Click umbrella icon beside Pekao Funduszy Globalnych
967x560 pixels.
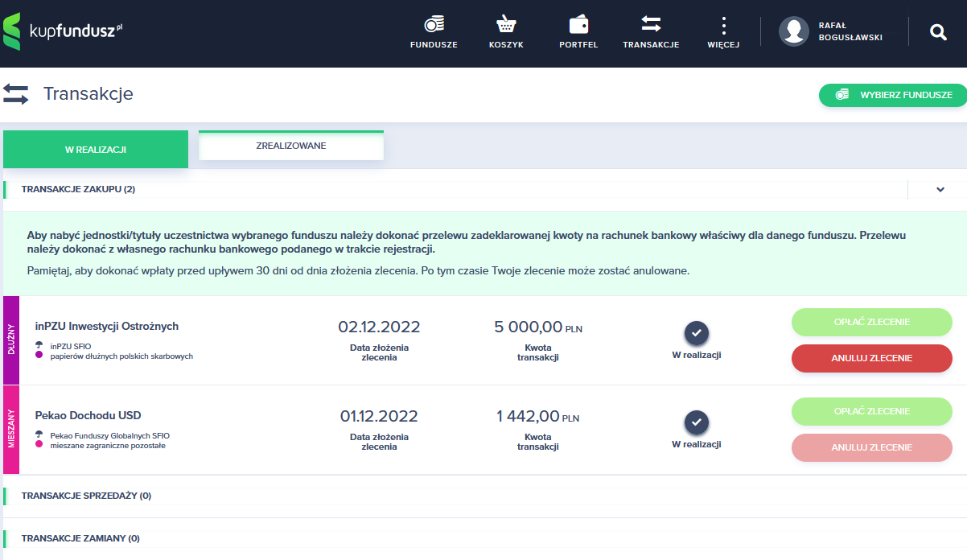pos(39,434)
